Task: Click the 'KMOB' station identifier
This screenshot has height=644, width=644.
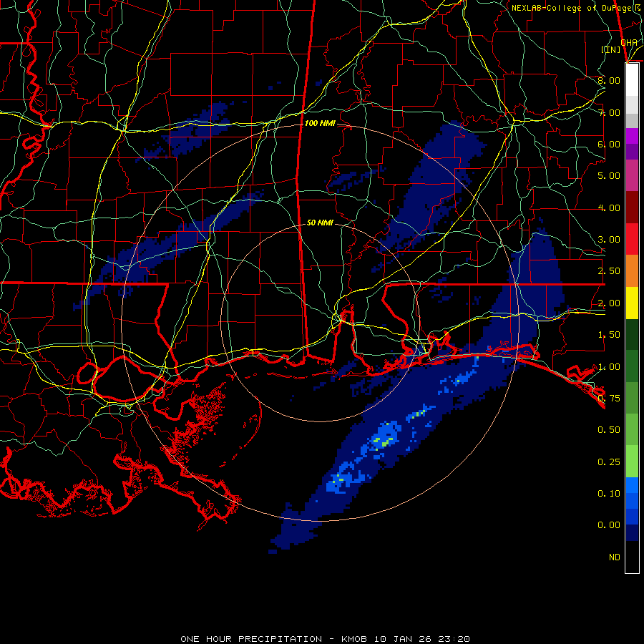Action: (x=354, y=639)
